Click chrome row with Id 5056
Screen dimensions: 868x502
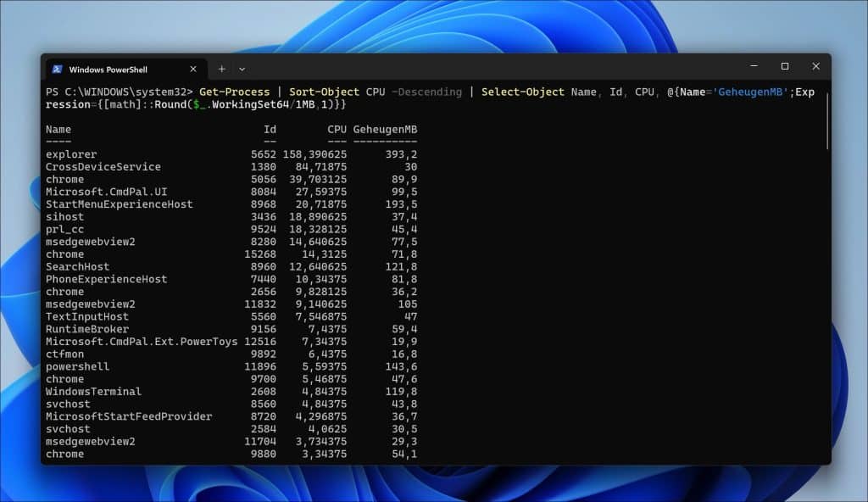(231, 180)
